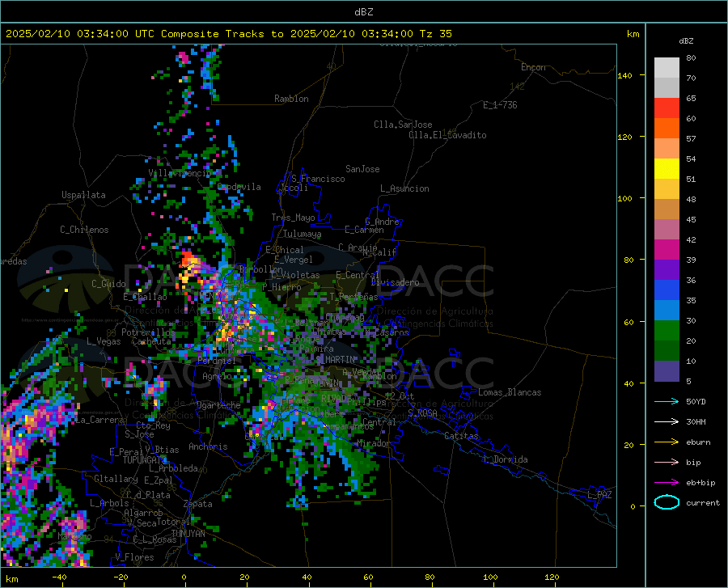Click the 100 tick on right axis
Viewport: 728px width, 588px height.
click(624, 198)
